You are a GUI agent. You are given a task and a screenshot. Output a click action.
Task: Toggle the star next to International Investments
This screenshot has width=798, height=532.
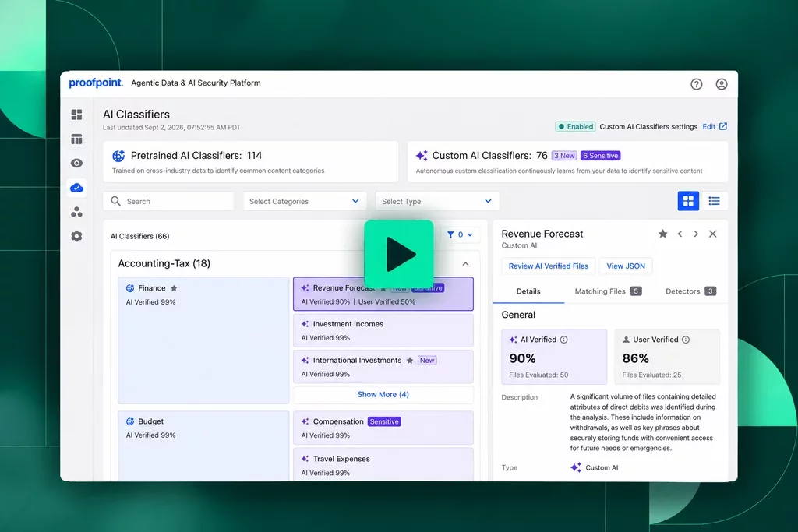tap(410, 361)
